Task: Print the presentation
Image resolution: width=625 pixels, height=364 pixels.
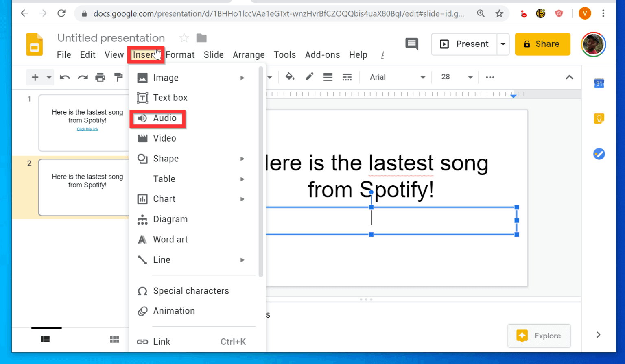Action: pos(101,77)
